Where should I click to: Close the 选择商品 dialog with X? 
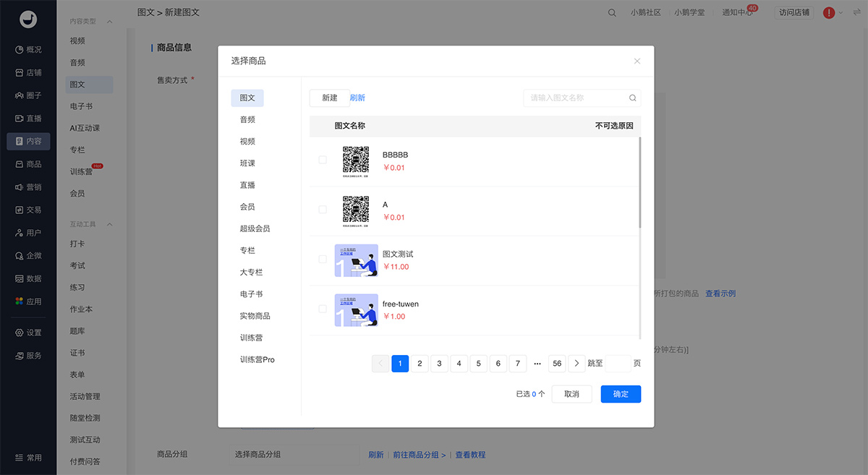pyautogui.click(x=637, y=61)
